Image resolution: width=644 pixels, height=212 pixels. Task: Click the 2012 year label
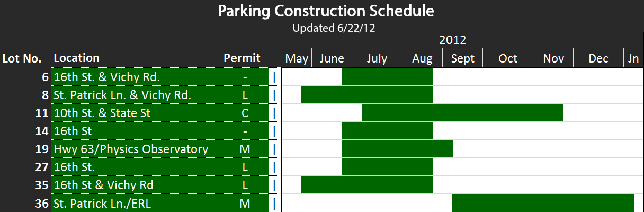point(452,40)
